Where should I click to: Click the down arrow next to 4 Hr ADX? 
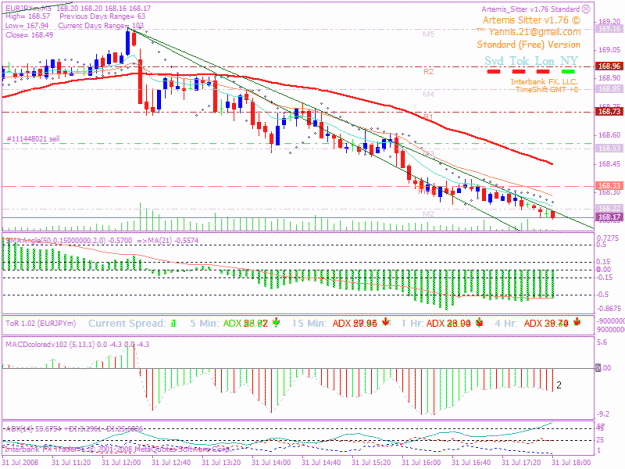point(577,322)
